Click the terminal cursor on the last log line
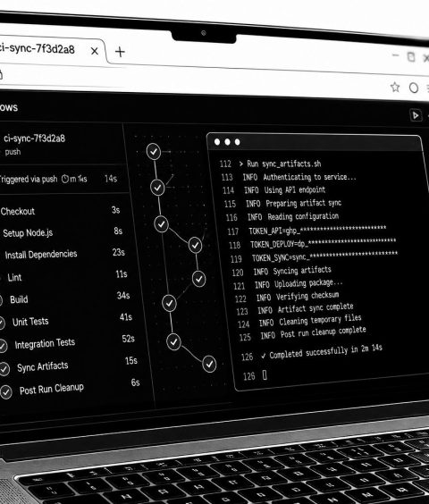 point(265,374)
